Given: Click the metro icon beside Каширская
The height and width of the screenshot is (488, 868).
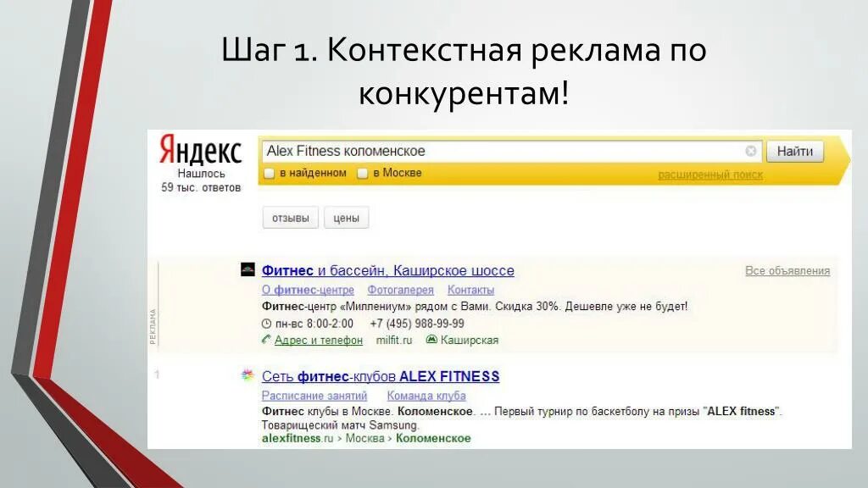Looking at the screenshot, I should coord(431,339).
